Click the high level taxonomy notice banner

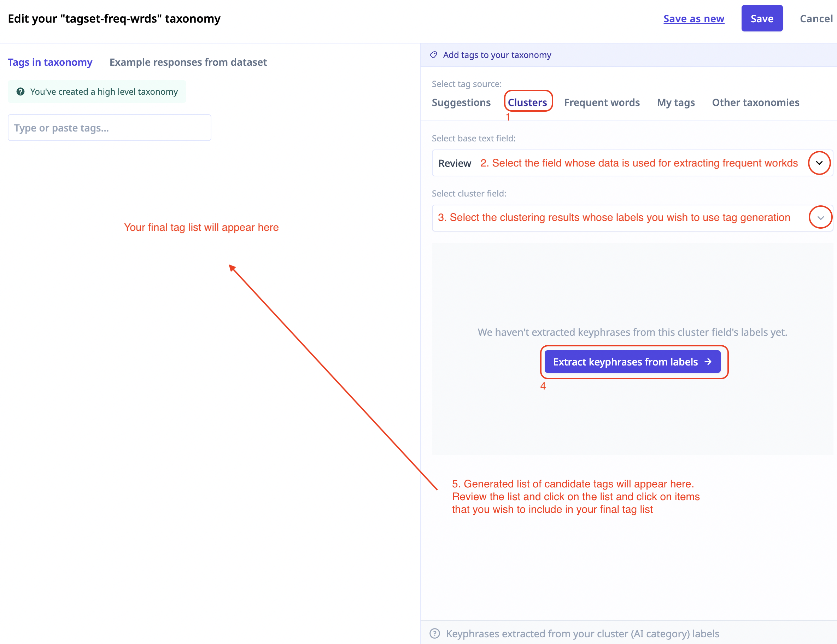[104, 92]
